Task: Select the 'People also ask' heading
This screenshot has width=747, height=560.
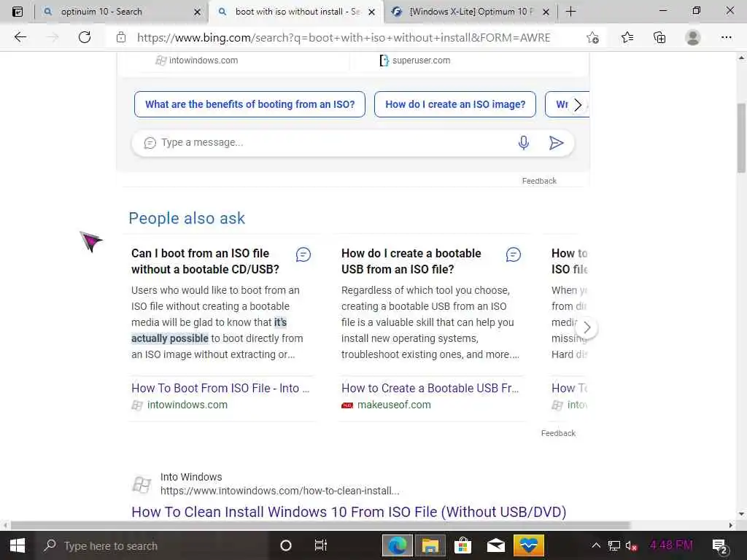Action: click(x=187, y=218)
